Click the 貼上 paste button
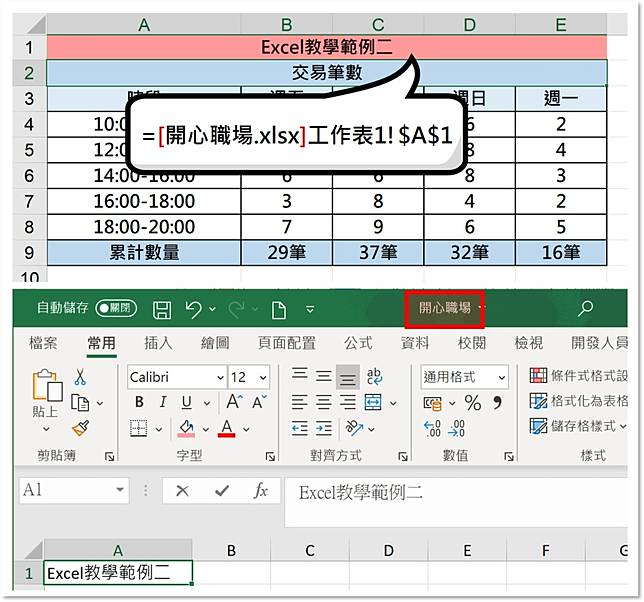This screenshot has width=644, height=602. pyautogui.click(x=45, y=395)
